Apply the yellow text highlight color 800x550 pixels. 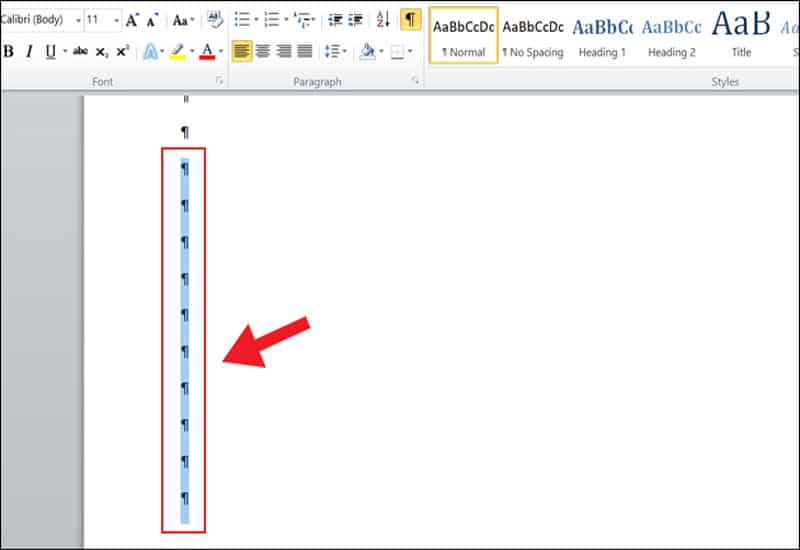pos(177,51)
